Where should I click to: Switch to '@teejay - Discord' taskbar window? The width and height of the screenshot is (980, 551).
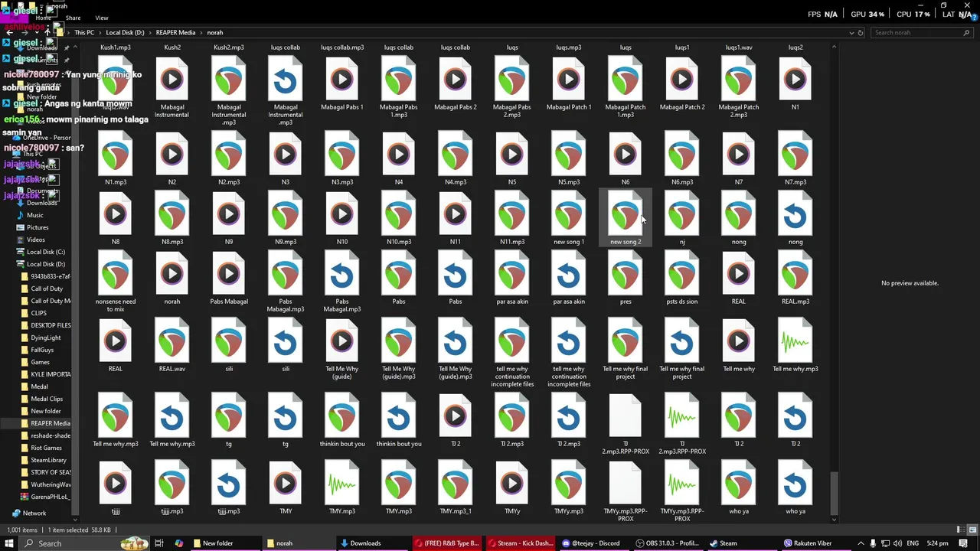[x=595, y=543]
